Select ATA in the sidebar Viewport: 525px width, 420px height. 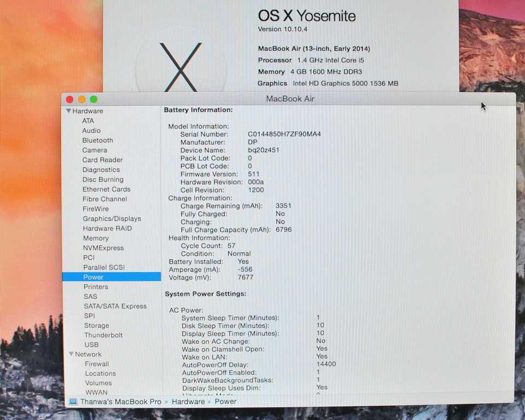88,120
